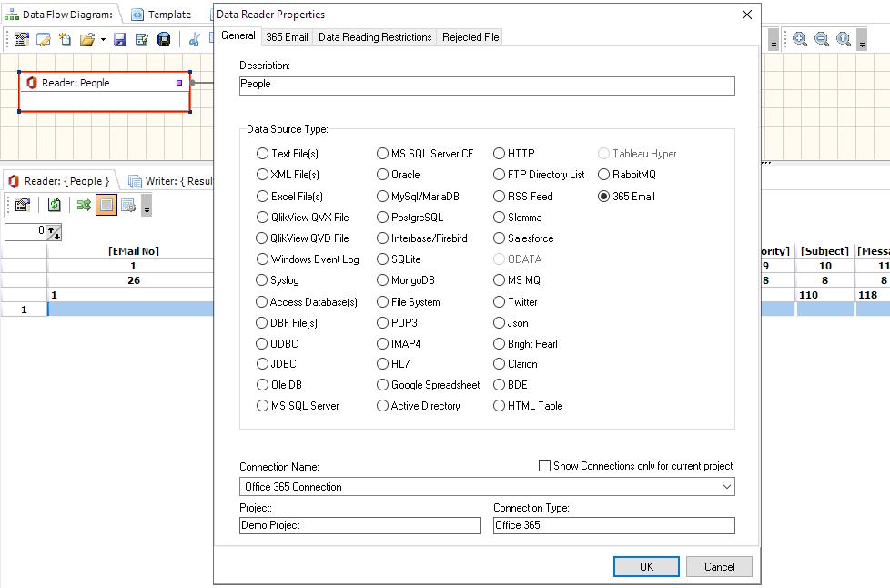The image size is (890, 588).
Task: Click the OK button
Action: click(646, 566)
